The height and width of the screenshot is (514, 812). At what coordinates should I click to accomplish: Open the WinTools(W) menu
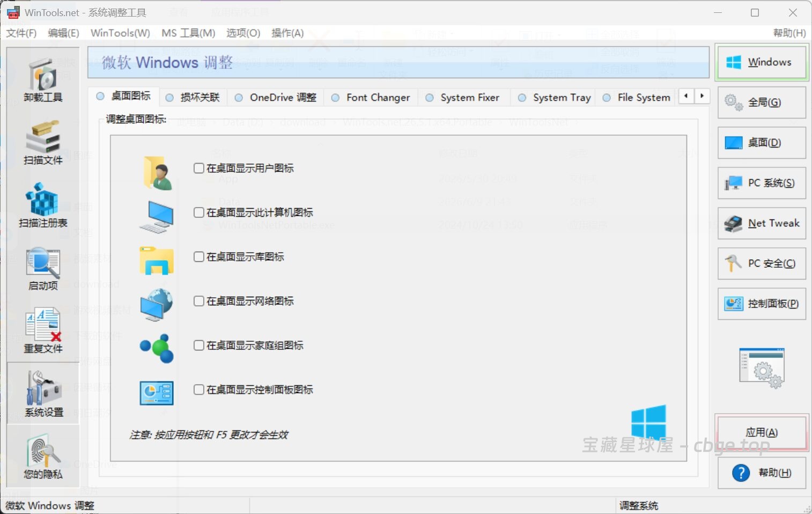tap(120, 33)
